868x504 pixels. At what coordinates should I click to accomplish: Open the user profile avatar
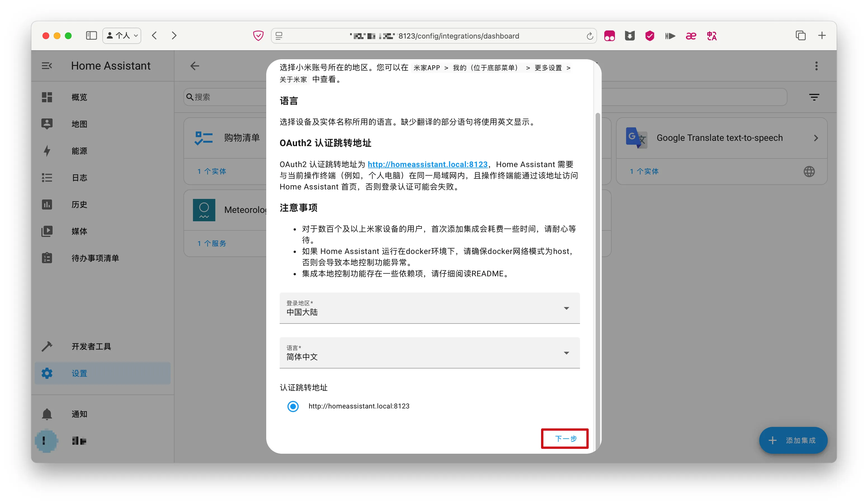point(46,441)
